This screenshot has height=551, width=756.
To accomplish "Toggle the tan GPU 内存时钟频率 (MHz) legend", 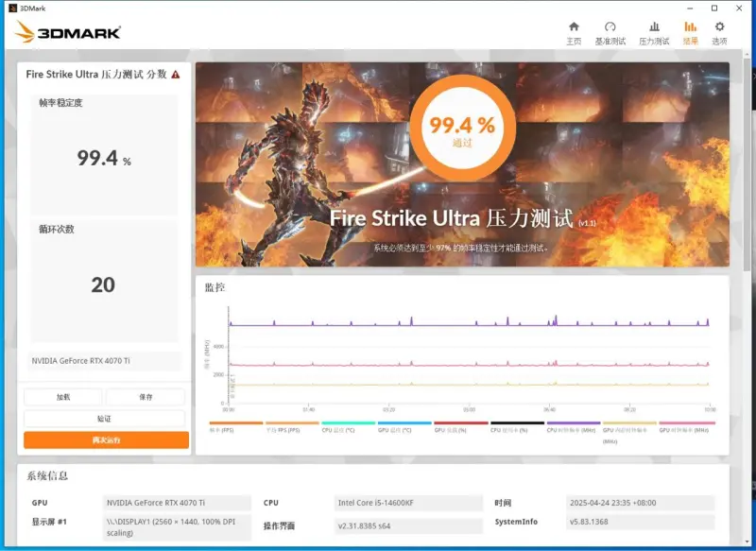I will click(629, 432).
